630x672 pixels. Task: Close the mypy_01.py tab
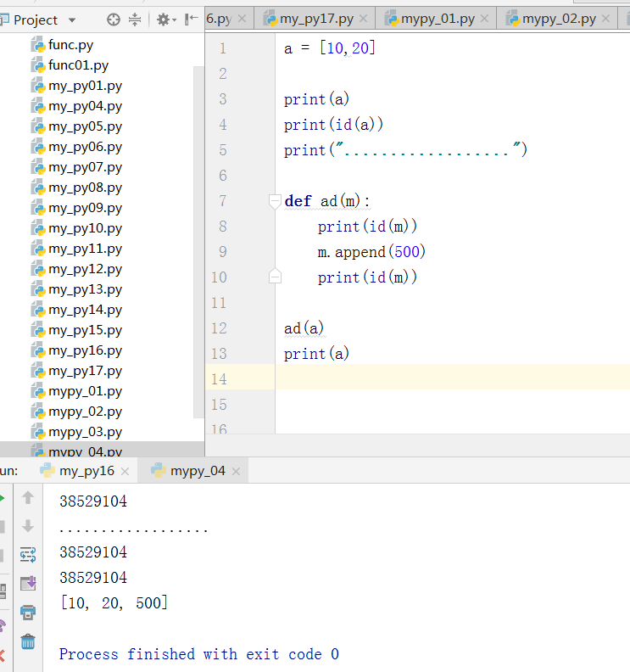tap(484, 19)
